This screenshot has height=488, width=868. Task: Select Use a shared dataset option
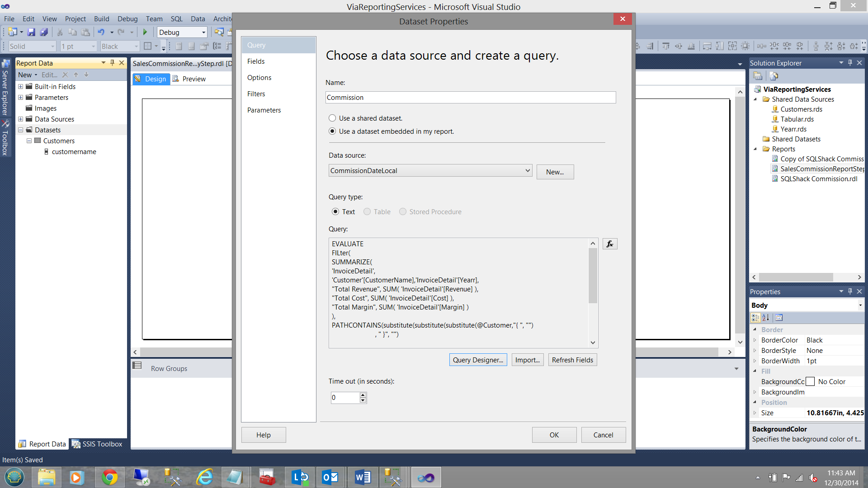pyautogui.click(x=332, y=118)
